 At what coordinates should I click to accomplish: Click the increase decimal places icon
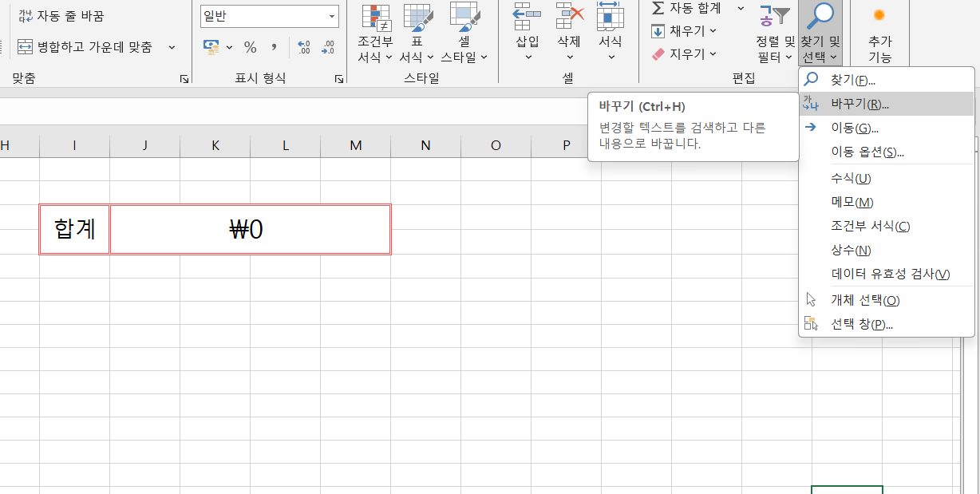(303, 47)
